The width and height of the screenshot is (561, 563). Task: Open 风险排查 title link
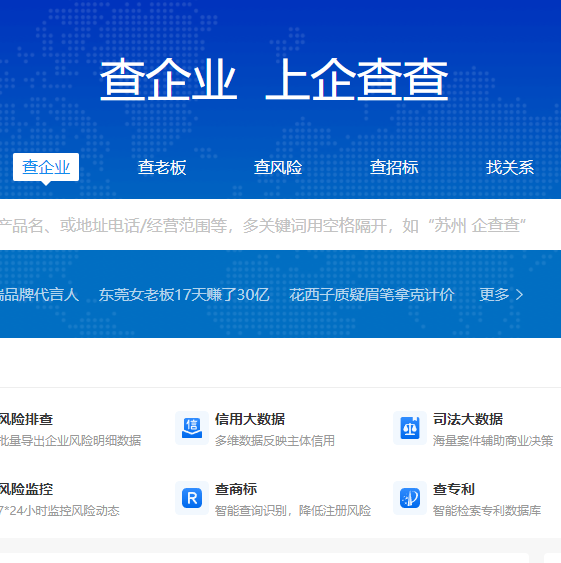coord(27,419)
